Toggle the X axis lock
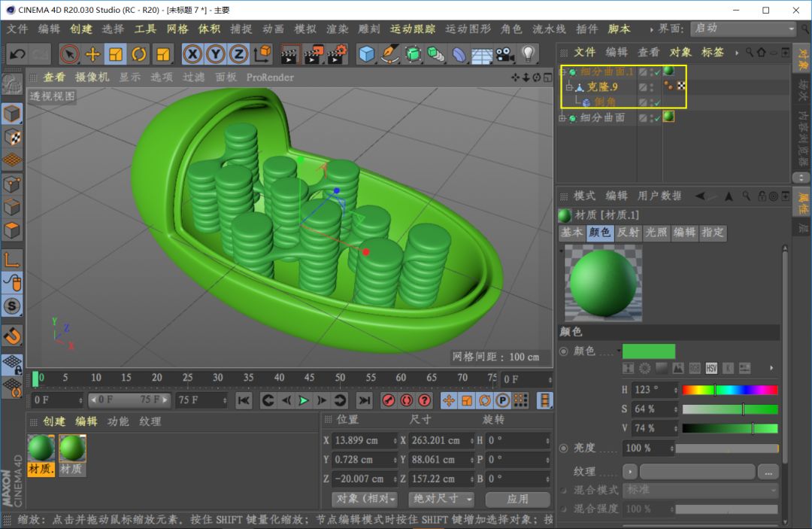 192,54
